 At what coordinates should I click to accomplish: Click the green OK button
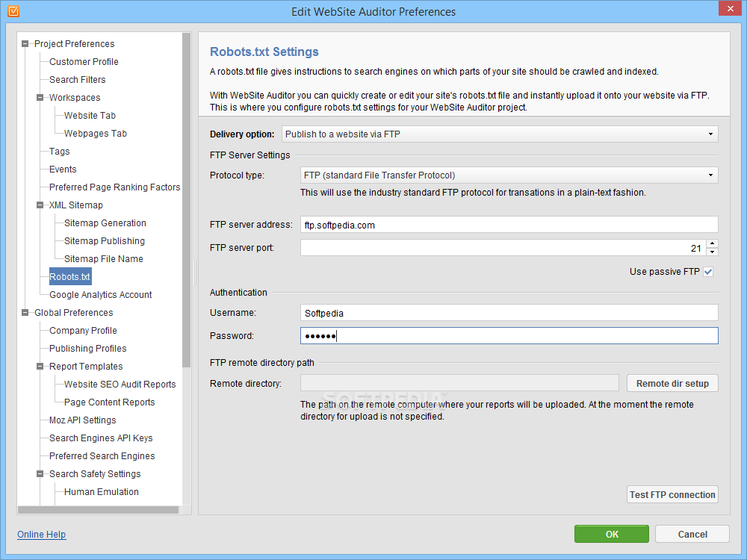[x=612, y=534]
